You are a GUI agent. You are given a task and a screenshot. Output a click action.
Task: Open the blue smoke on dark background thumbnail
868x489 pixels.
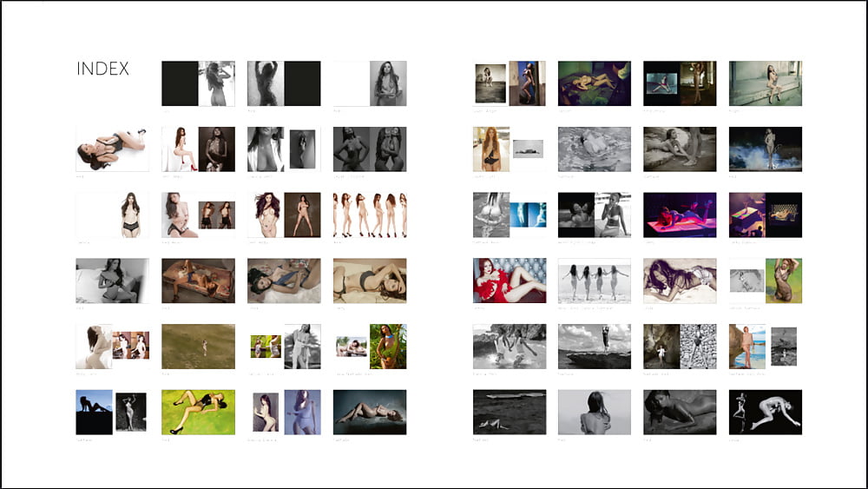(765, 149)
